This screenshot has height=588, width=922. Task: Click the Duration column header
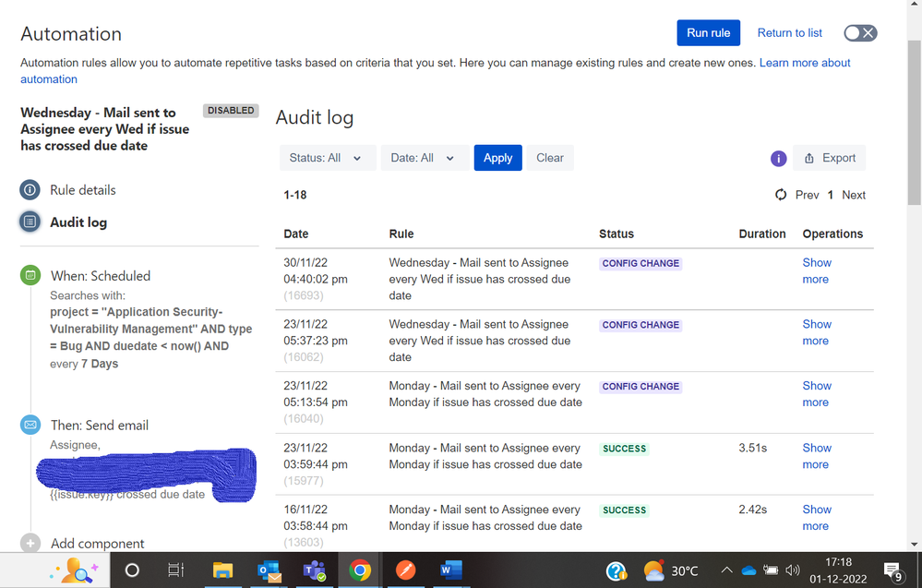tap(762, 234)
